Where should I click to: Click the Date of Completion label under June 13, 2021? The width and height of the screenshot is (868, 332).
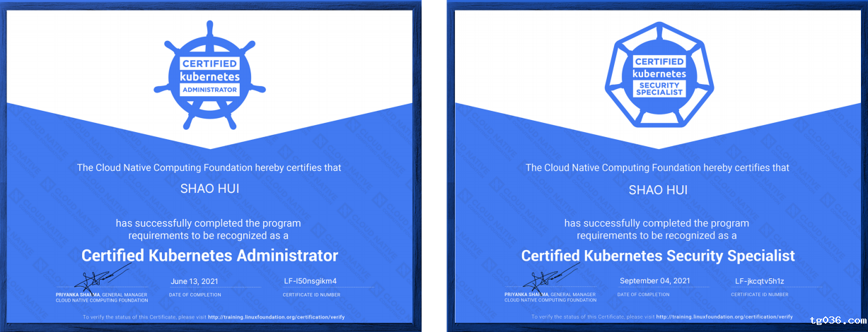click(x=195, y=294)
